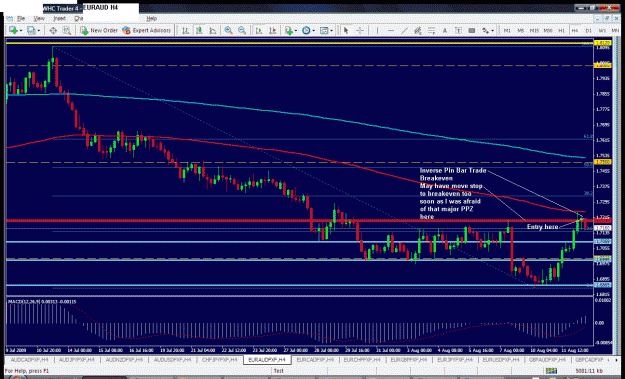Click the 'Inverse Pin Bar Trade' chart annotation

point(453,171)
